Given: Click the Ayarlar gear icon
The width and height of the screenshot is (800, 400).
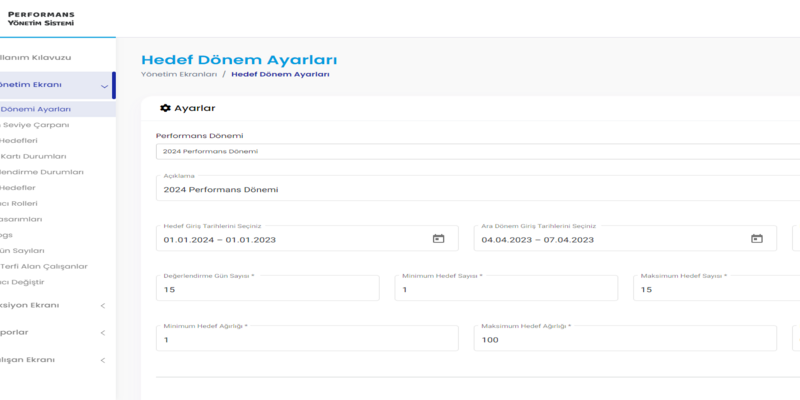Looking at the screenshot, I should coord(165,108).
